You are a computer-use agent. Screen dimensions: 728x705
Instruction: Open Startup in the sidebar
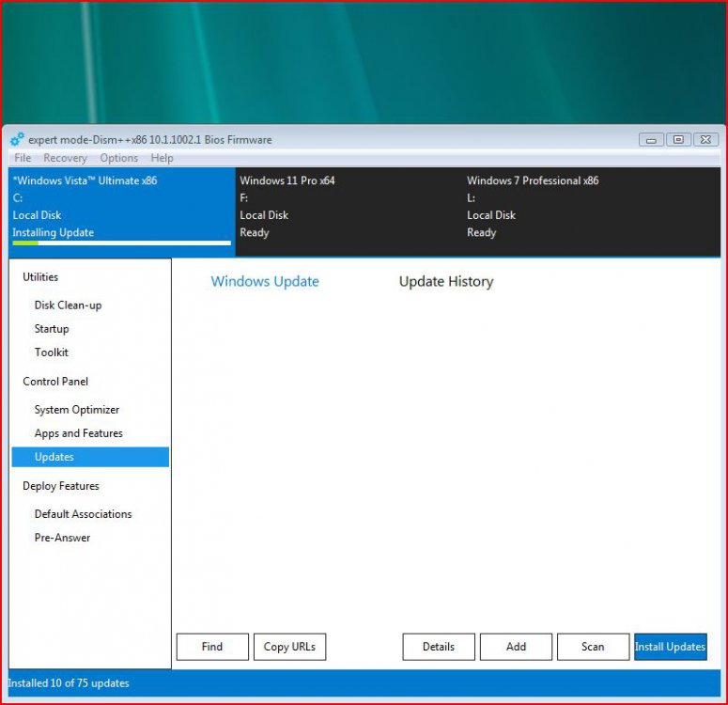[52, 329]
